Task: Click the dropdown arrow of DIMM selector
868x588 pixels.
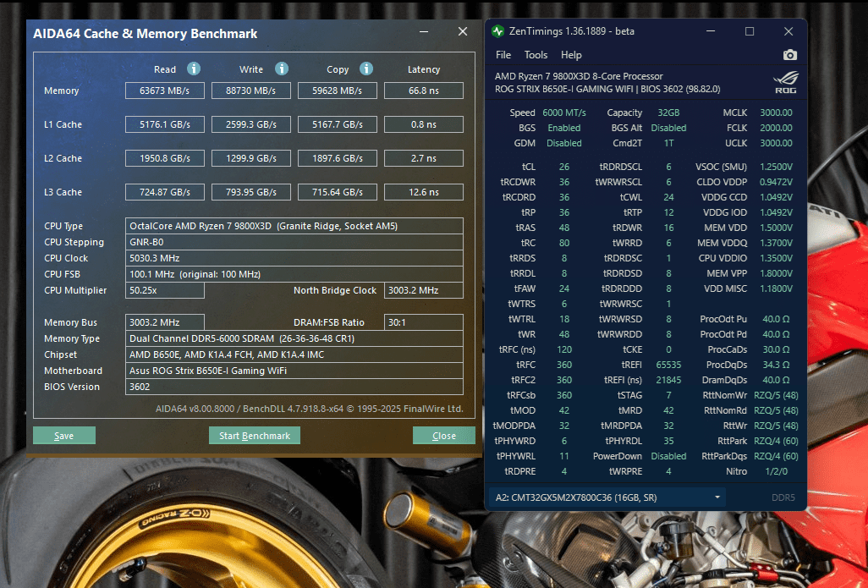Action: [x=717, y=497]
